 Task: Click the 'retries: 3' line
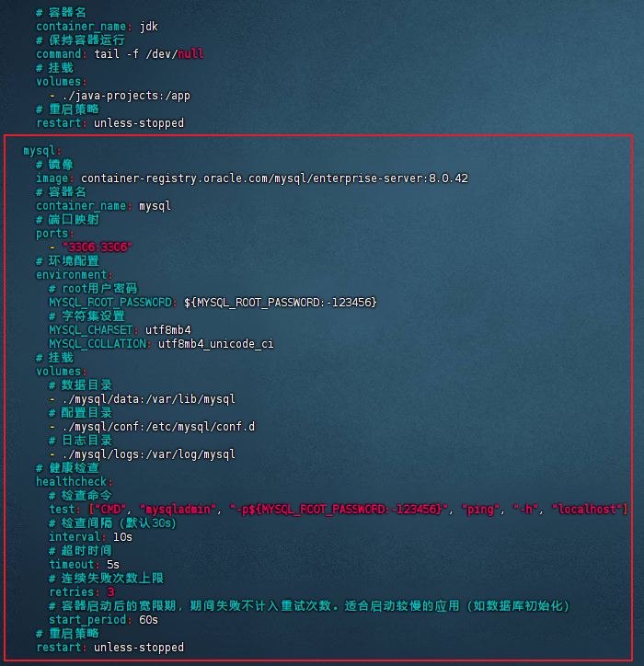point(82,592)
